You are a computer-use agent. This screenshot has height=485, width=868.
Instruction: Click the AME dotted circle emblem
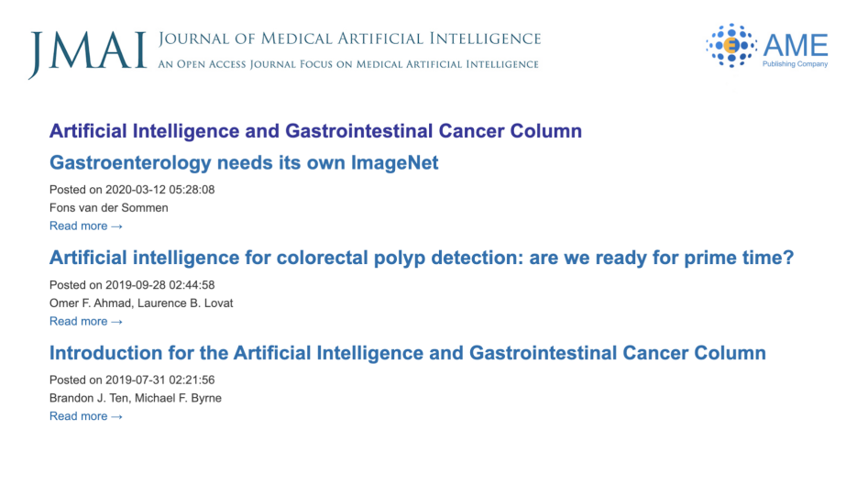coord(731,46)
